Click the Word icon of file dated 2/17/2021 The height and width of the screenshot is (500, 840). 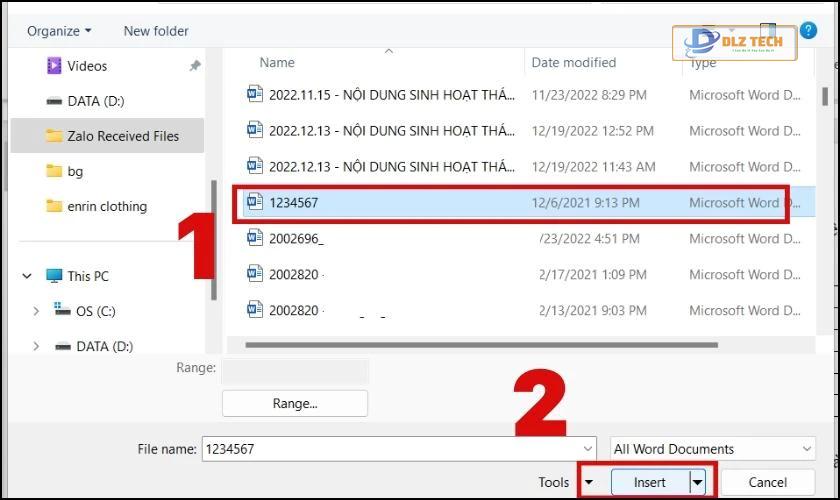click(254, 273)
